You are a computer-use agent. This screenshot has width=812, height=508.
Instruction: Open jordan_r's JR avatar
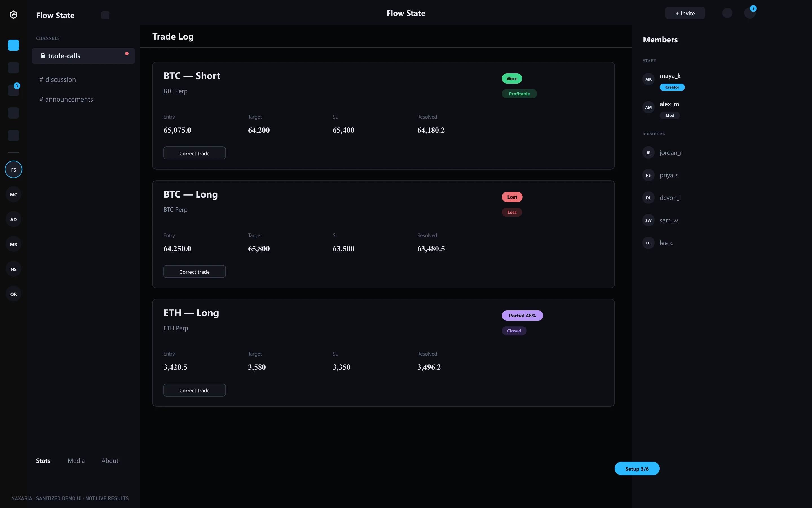pos(648,152)
